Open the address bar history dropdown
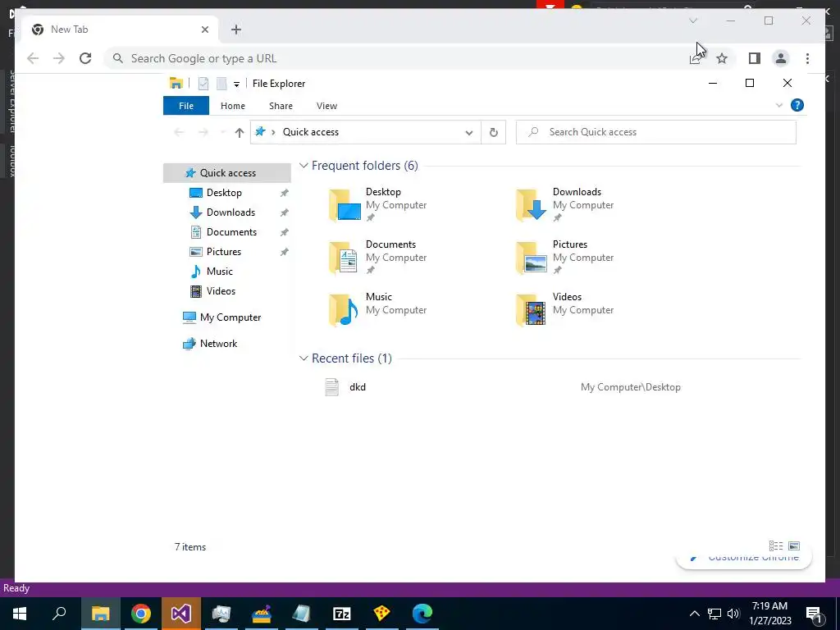 point(468,132)
